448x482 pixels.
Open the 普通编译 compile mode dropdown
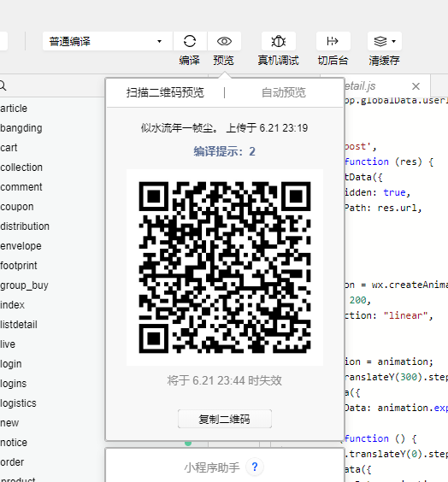[108, 41]
